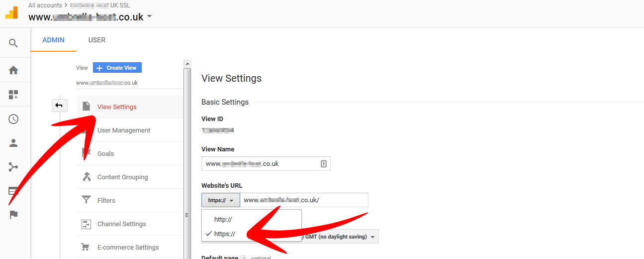Click the view name under the View label
Screen dimensions: 644x259
tap(107, 83)
